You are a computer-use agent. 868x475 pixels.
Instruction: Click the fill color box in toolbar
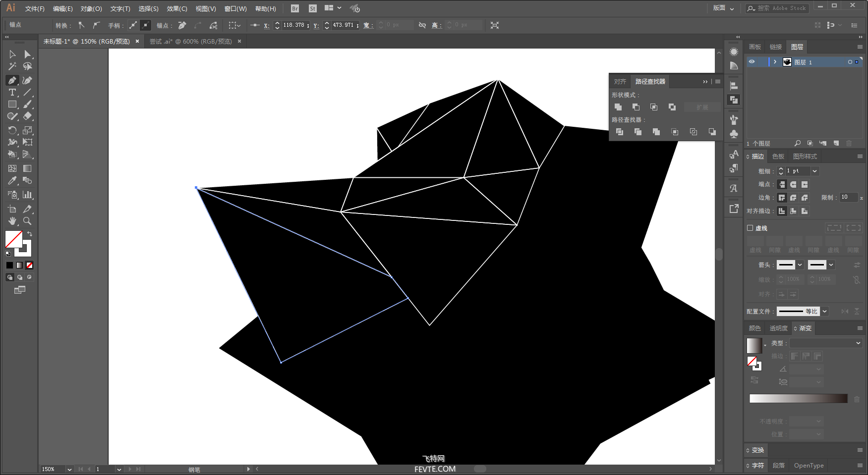tap(13, 239)
